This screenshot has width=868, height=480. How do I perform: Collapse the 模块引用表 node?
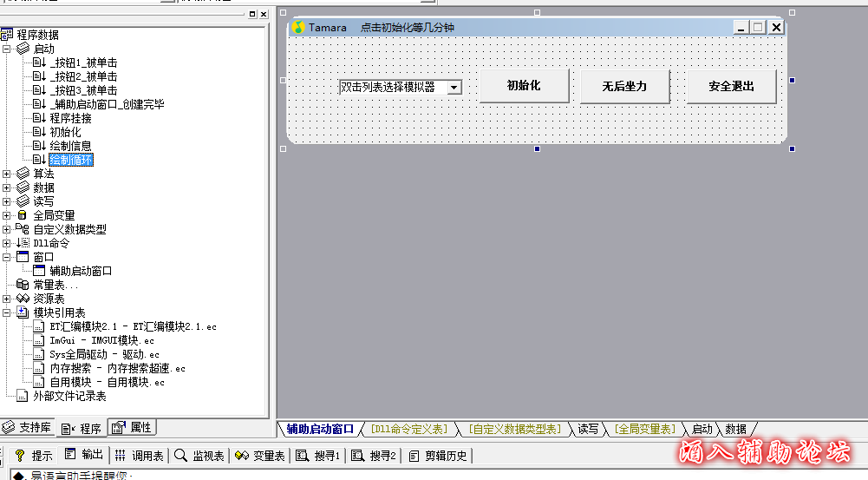[x=7, y=312]
